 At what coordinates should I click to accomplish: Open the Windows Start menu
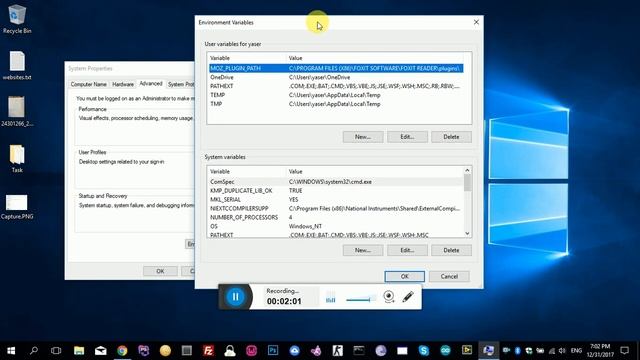pyautogui.click(x=11, y=350)
